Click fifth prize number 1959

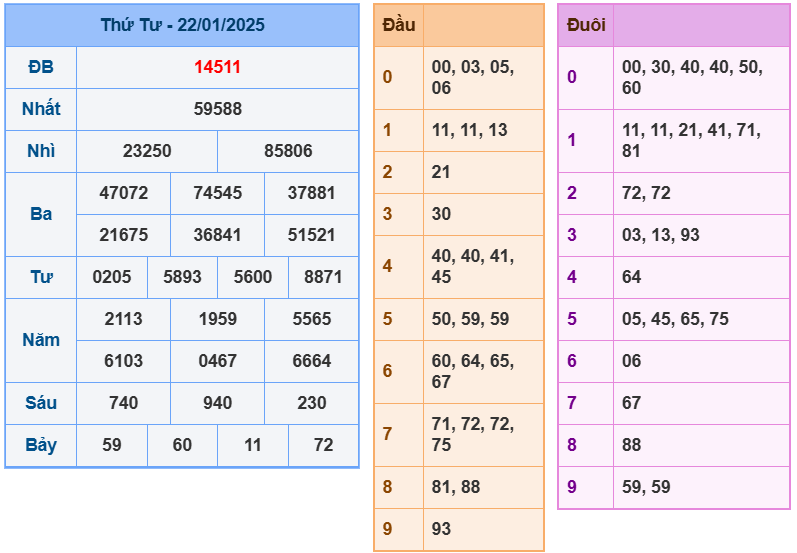click(217, 319)
